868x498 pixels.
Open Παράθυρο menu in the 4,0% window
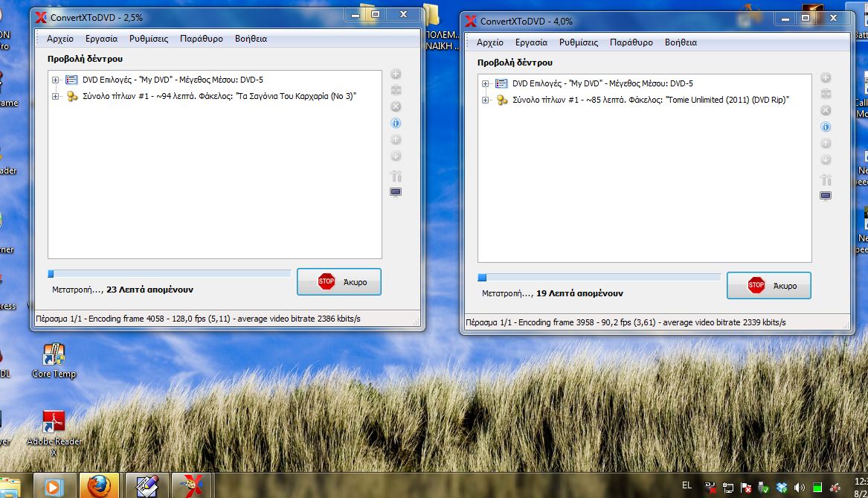[631, 42]
